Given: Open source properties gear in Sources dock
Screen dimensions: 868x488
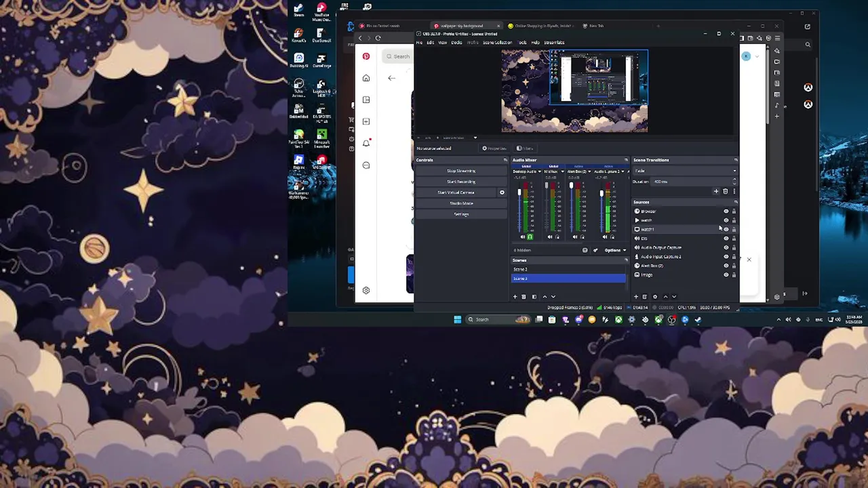Looking at the screenshot, I should coord(654,297).
